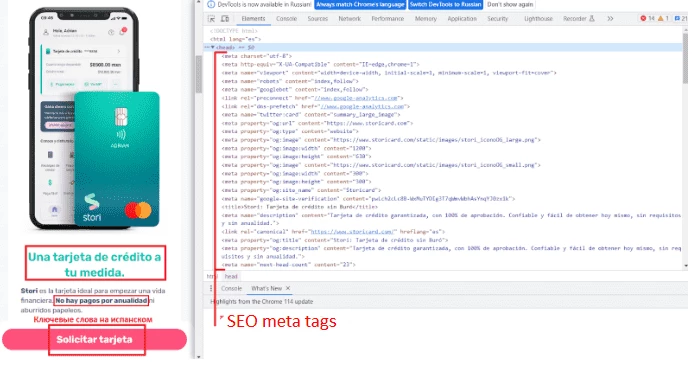Close the What's New drawer tab

[288, 289]
